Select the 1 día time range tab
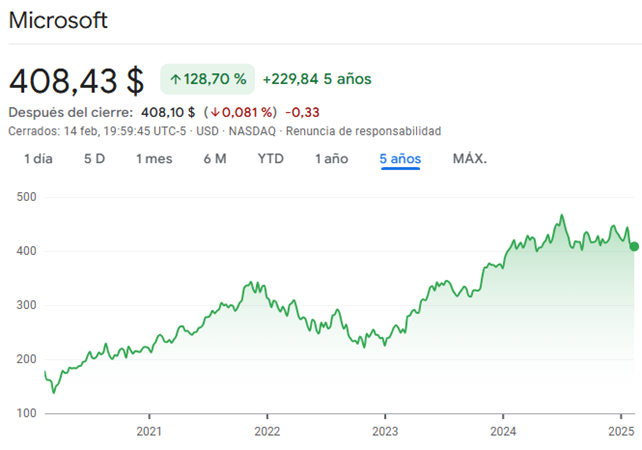 pyautogui.click(x=38, y=159)
